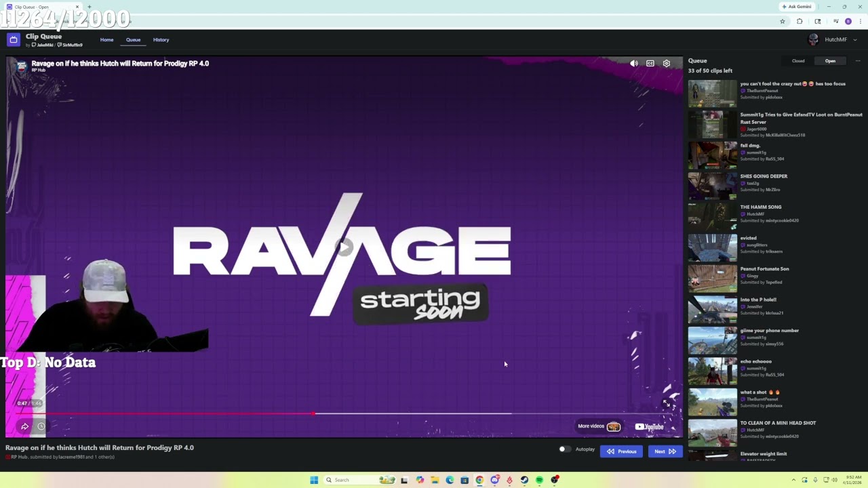Mute the video with the speaker icon
This screenshot has height=488, width=868.
tap(634, 63)
